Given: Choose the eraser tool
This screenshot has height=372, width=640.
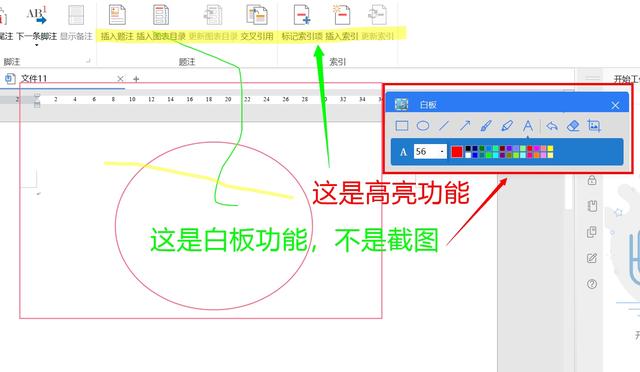Looking at the screenshot, I should click(x=573, y=126).
